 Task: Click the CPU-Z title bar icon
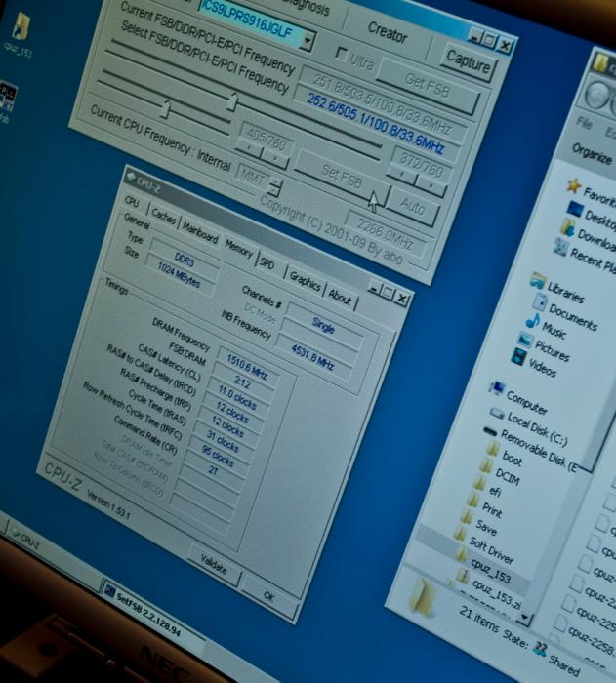131,176
